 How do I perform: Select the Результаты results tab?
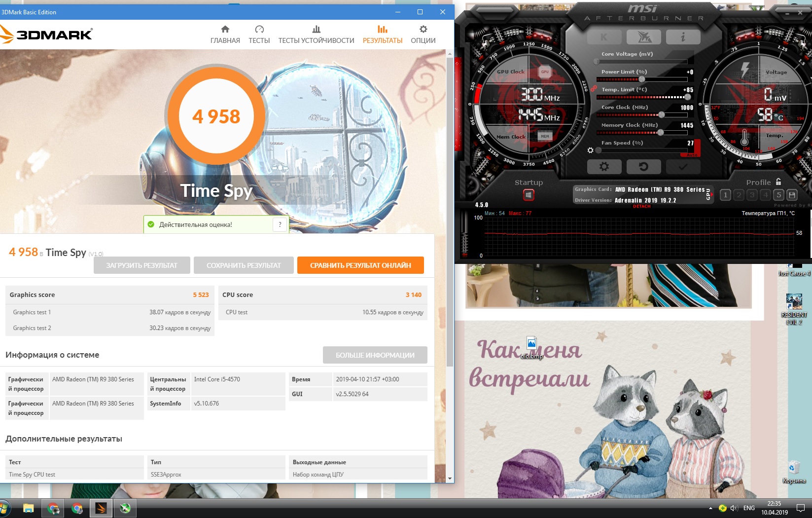383,35
